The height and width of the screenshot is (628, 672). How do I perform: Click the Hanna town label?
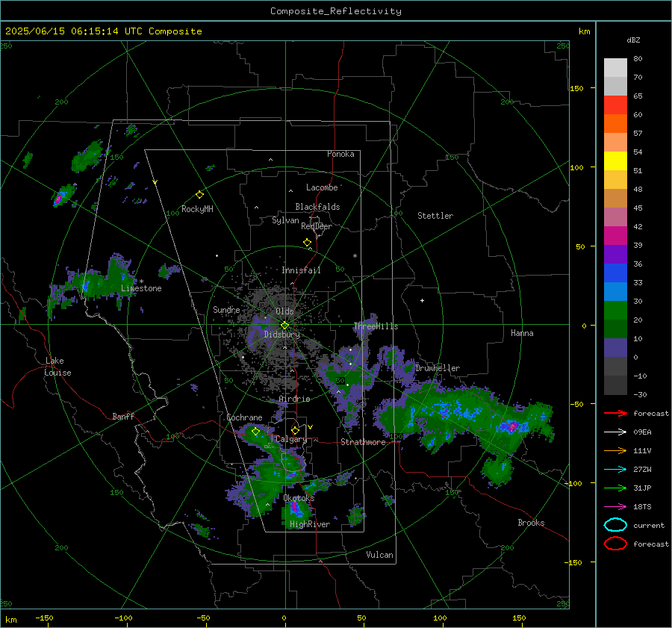(x=522, y=333)
